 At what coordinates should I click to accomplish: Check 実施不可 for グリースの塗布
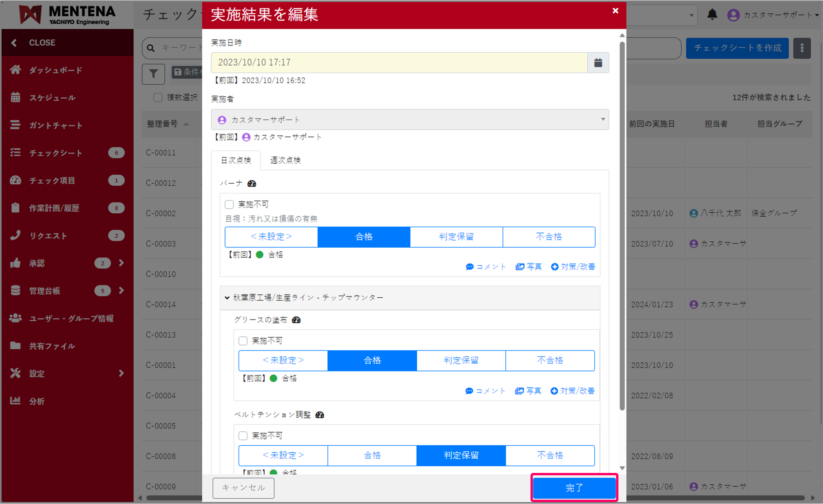[x=243, y=341]
